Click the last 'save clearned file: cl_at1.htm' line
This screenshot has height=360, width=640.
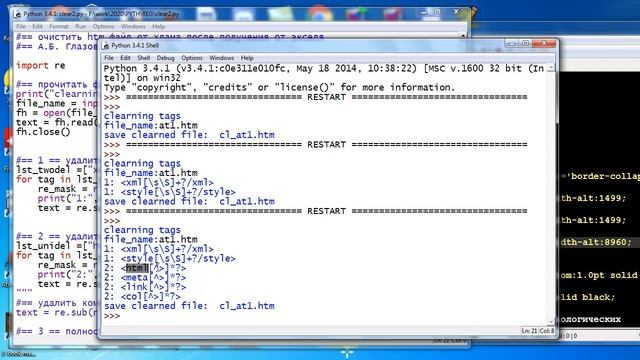(189, 306)
